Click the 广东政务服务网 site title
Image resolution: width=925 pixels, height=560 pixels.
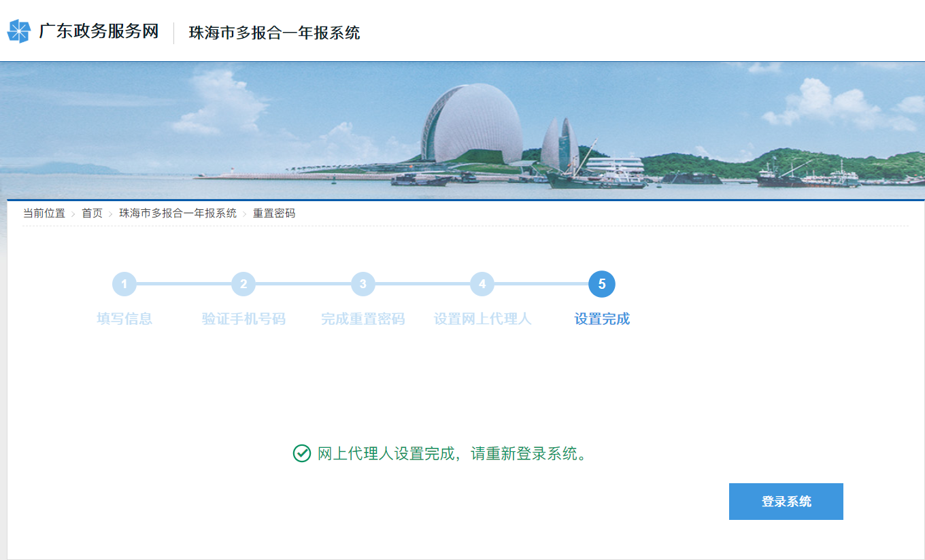pyautogui.click(x=99, y=32)
